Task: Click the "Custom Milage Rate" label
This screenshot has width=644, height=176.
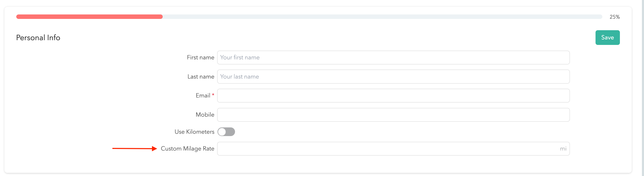Action: (188, 149)
